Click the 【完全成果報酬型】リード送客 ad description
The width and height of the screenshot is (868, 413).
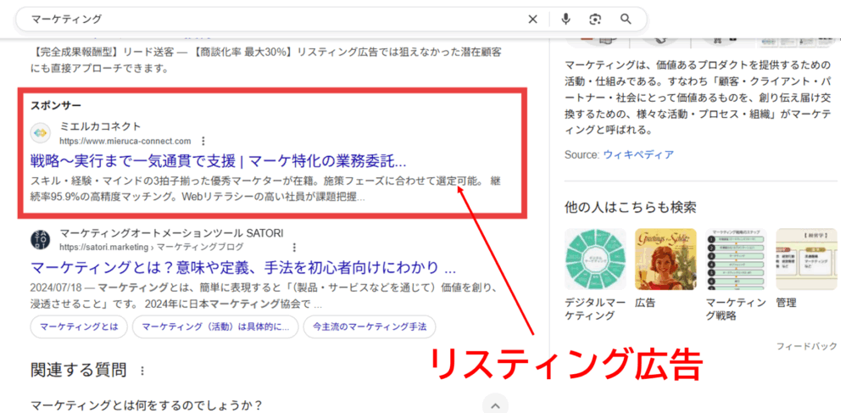pos(266,60)
